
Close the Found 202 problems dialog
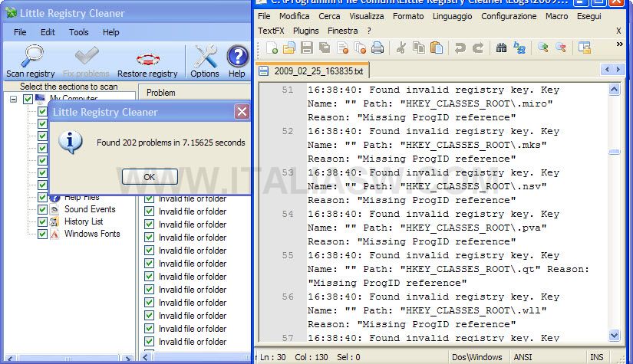[x=242, y=112]
